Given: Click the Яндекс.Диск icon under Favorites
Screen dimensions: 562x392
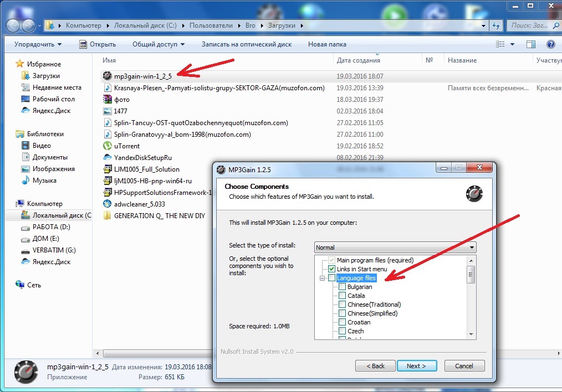Looking at the screenshot, I should [25, 110].
